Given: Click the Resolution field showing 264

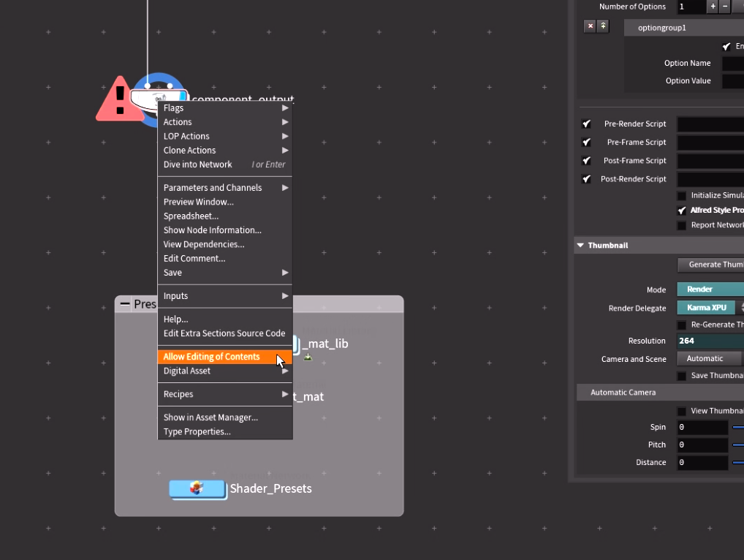Looking at the screenshot, I should tap(710, 341).
